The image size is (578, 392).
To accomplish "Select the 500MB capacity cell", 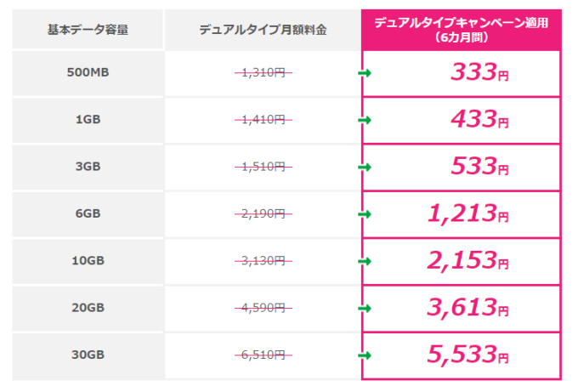I will (x=88, y=73).
